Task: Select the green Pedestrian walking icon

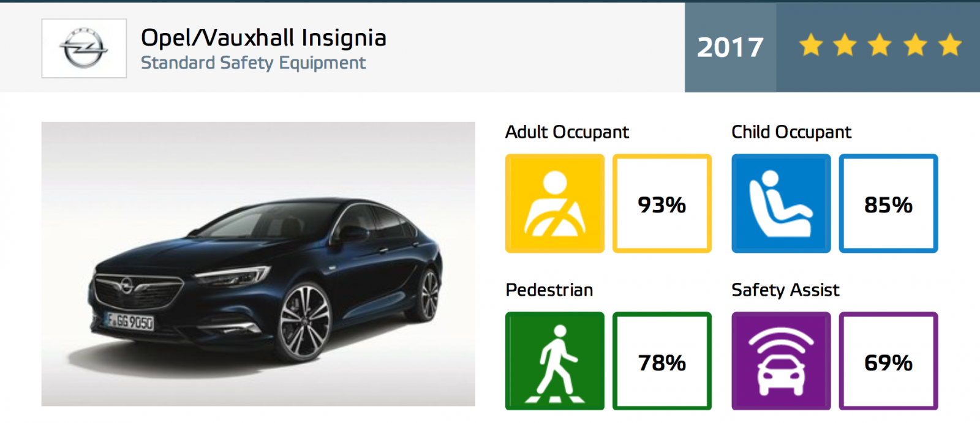Action: 555,361
